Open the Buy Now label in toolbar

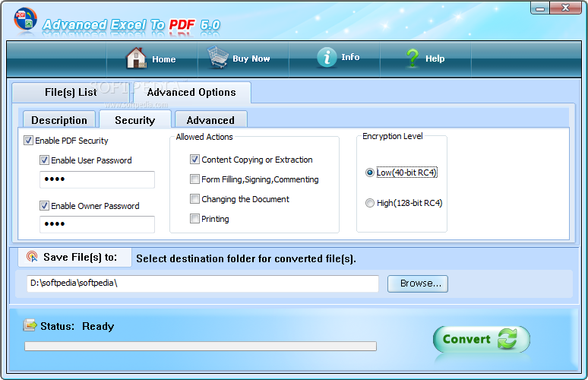pos(251,59)
